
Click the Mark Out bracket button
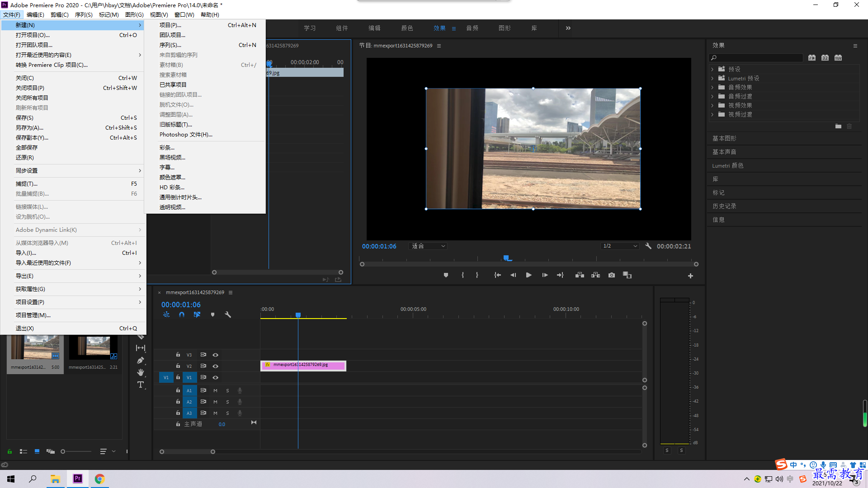click(x=477, y=275)
